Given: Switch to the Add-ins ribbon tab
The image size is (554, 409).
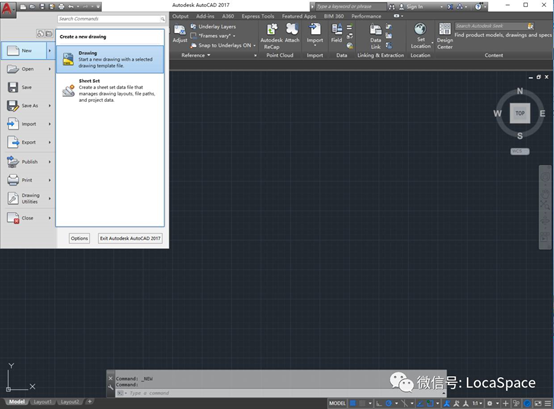Looking at the screenshot, I should click(205, 16).
